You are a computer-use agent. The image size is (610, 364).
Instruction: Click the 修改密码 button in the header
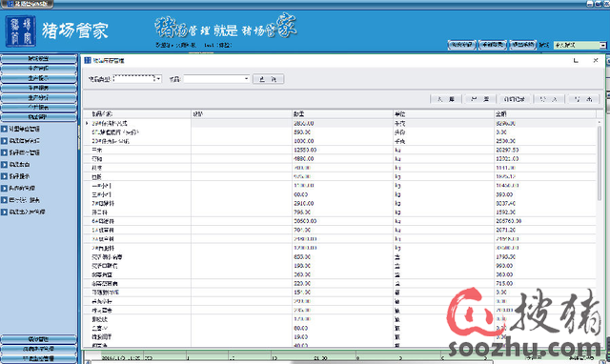pyautogui.click(x=461, y=45)
